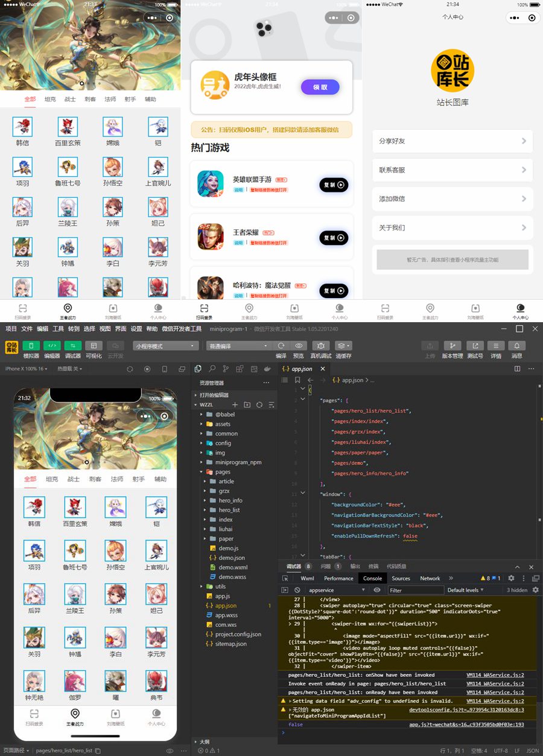Image resolution: width=543 pixels, height=756 pixels.
Task: Click the 领取 claim button
Action: (x=320, y=87)
